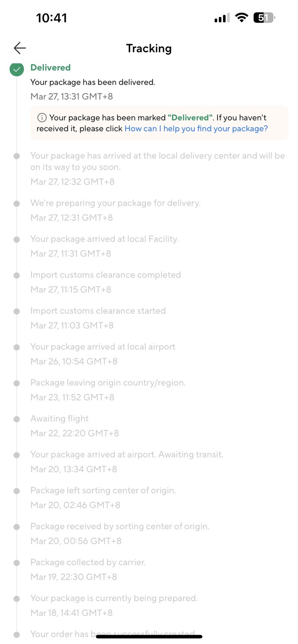The image size is (298, 644).
Task: Tap the info icon in the notice
Action: pyautogui.click(x=42, y=118)
